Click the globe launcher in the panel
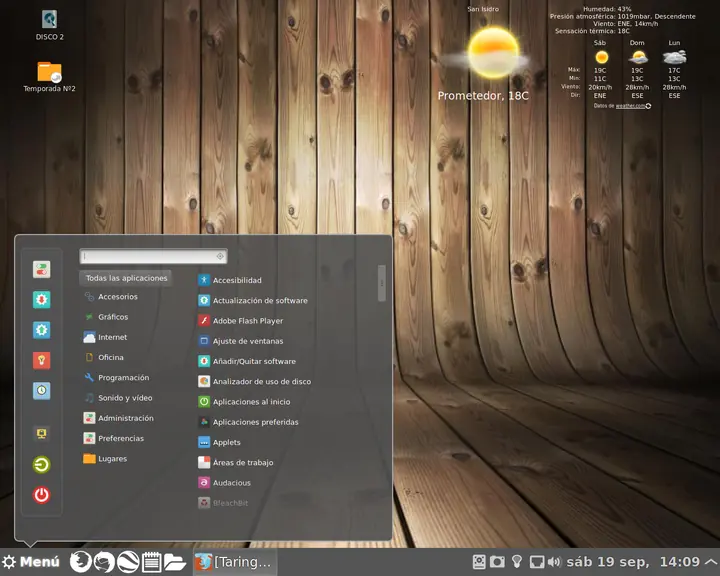 128,561
